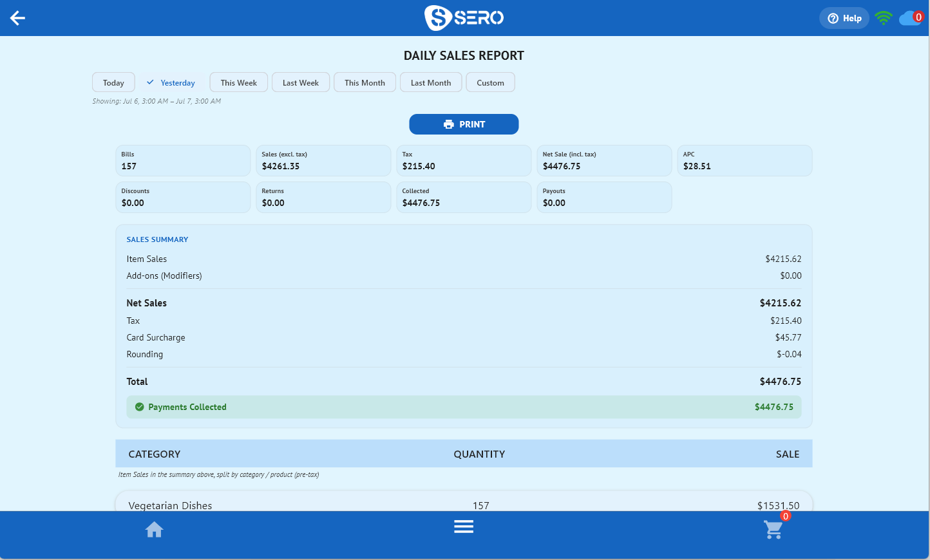This screenshot has width=930, height=560.
Task: Switch to Last Week range
Action: pos(301,82)
